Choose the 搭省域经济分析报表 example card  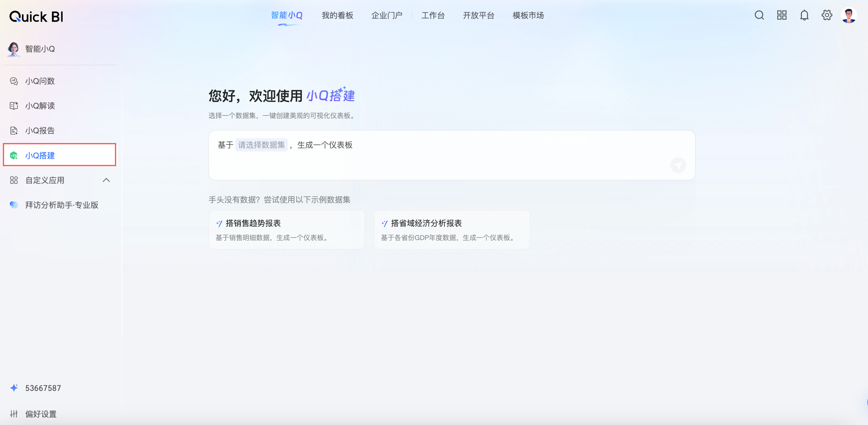pos(452,230)
